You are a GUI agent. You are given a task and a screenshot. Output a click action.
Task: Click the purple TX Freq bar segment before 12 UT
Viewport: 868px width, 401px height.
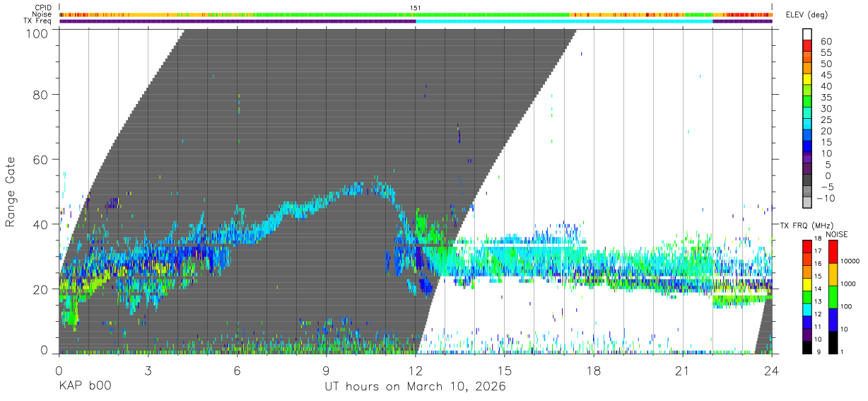237,21
